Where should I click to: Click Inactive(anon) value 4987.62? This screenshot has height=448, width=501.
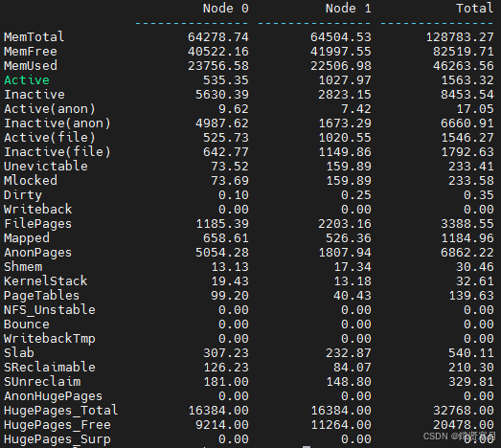tap(222, 123)
